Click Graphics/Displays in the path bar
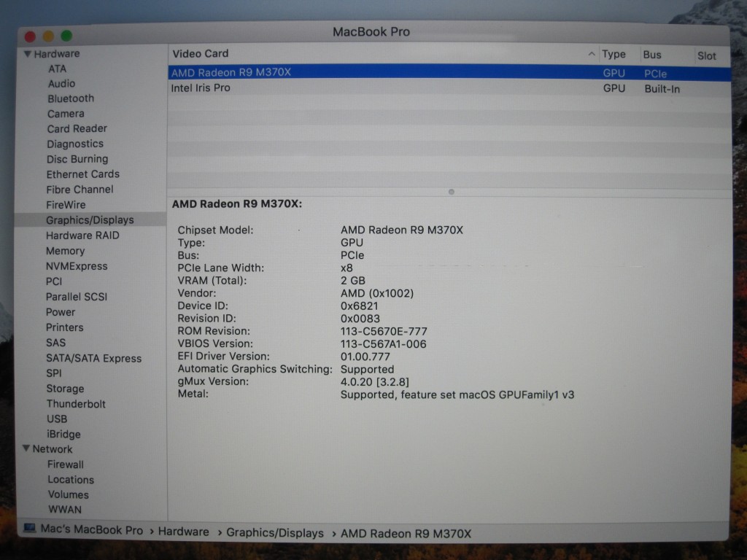747x560 pixels. [x=275, y=533]
